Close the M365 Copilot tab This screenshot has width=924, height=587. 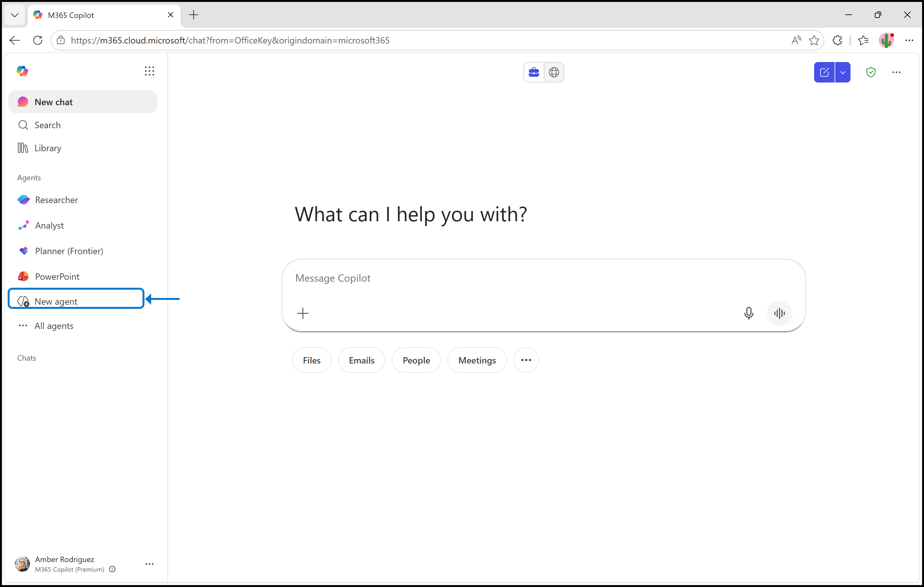click(x=171, y=15)
